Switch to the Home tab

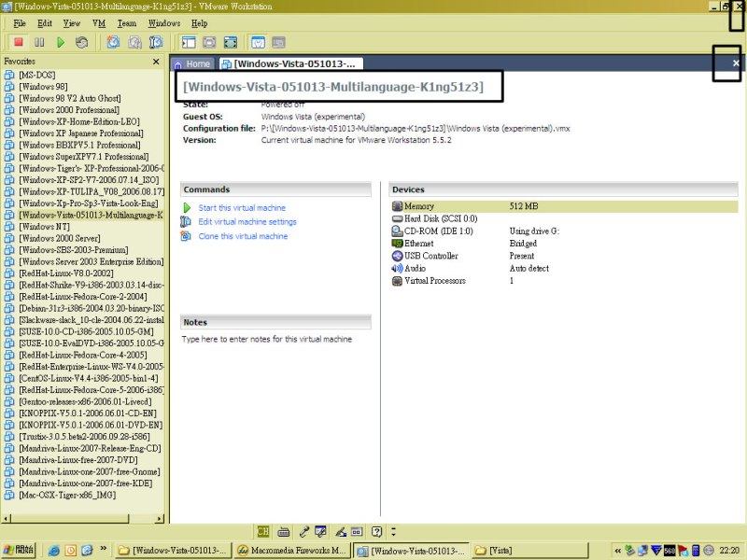pyautogui.click(x=192, y=63)
